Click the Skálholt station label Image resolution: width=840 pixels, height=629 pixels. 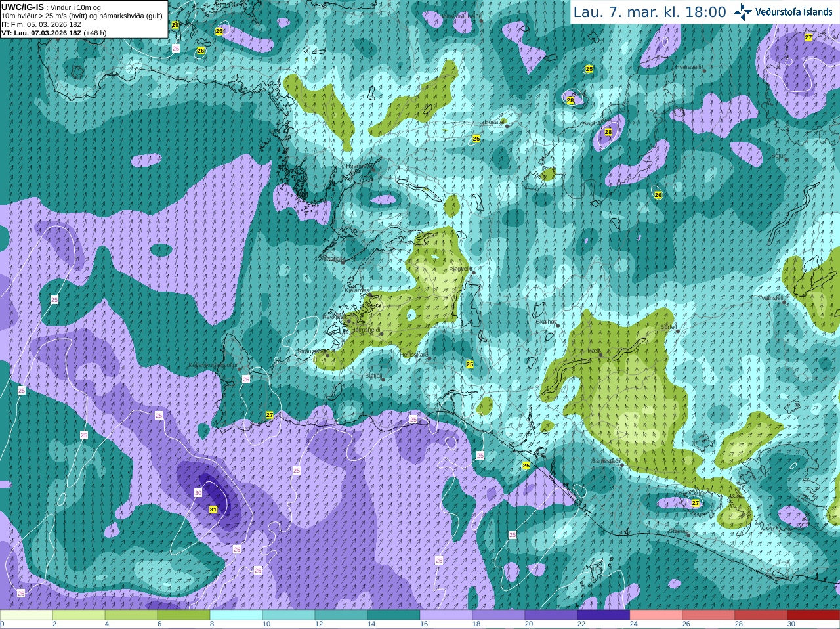[x=546, y=322]
